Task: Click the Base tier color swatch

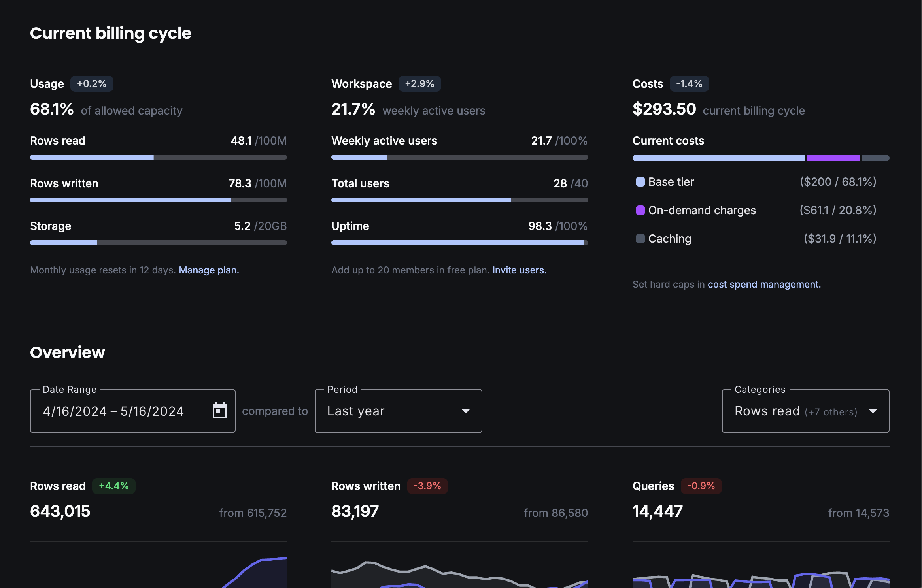Action: coord(640,182)
